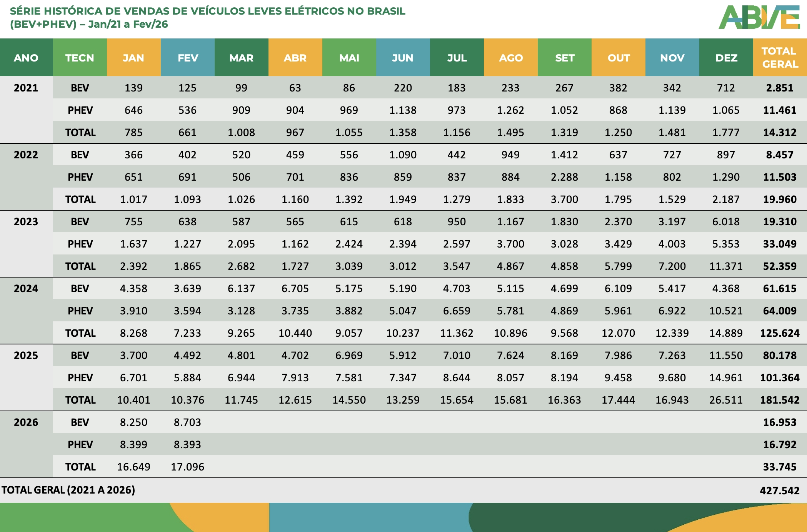Click grand total value 427.542
Screen dimensions: 807x532
780,490
